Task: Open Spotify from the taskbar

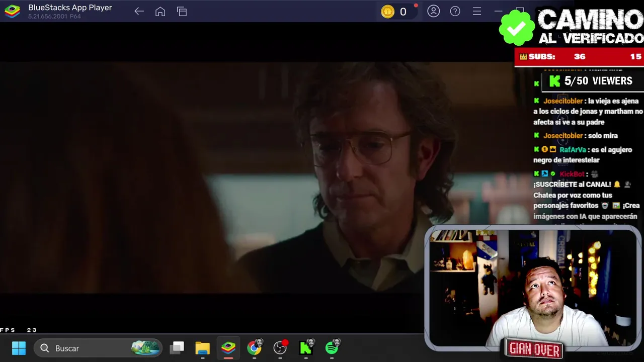Action: point(332,347)
